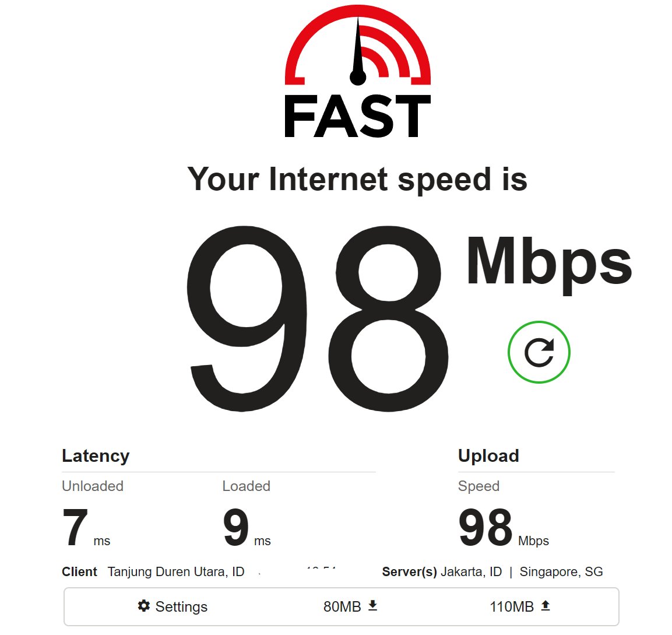
Task: Click the large Mbps unit label
Action: (x=549, y=264)
